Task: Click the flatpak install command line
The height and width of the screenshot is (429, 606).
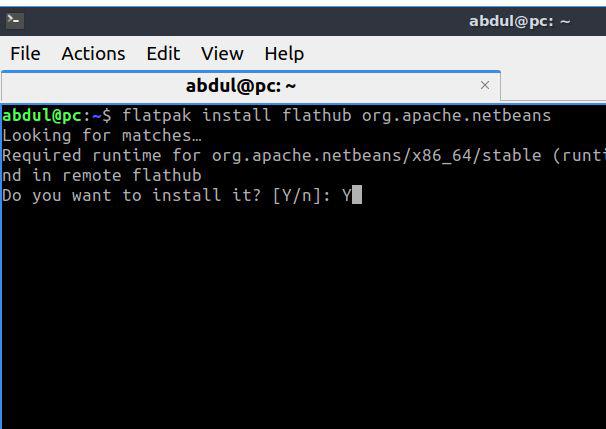Action: point(277,116)
